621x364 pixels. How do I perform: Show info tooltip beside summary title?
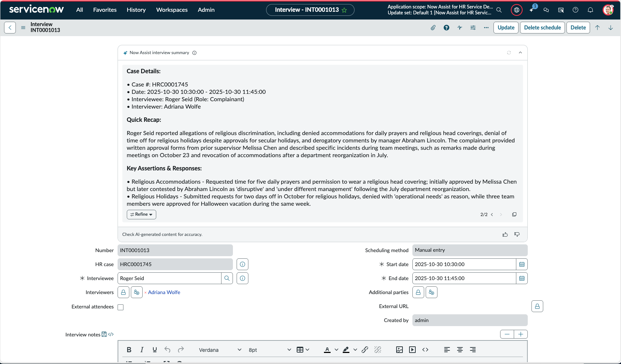point(194,53)
